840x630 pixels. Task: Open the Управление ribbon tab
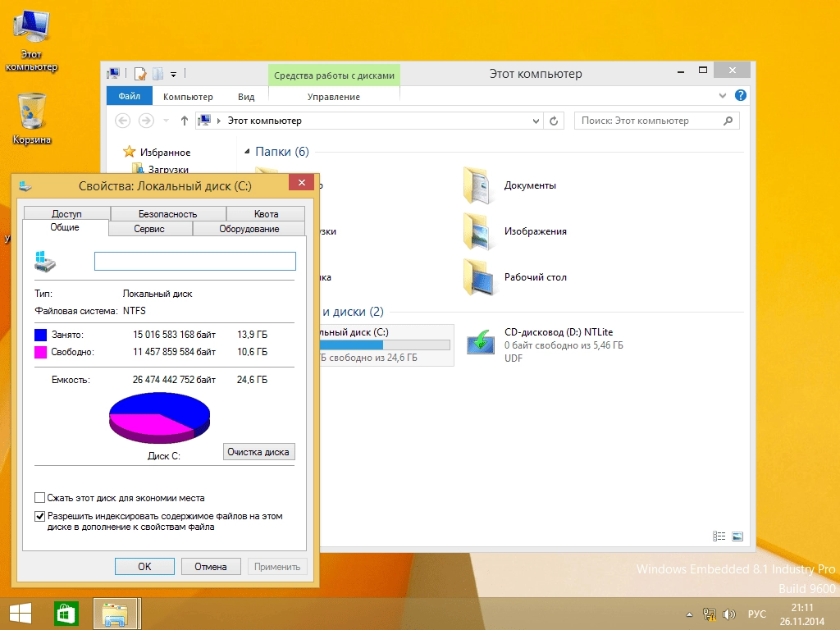click(x=334, y=97)
